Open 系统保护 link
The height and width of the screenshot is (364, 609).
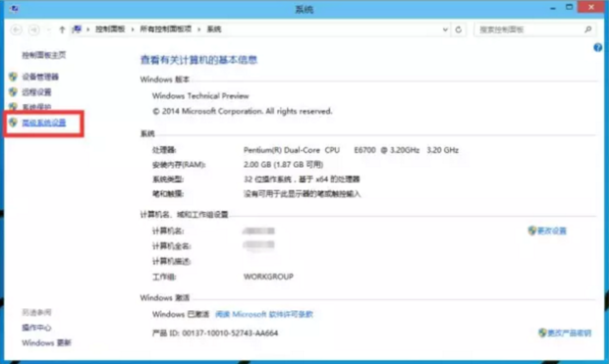36,107
